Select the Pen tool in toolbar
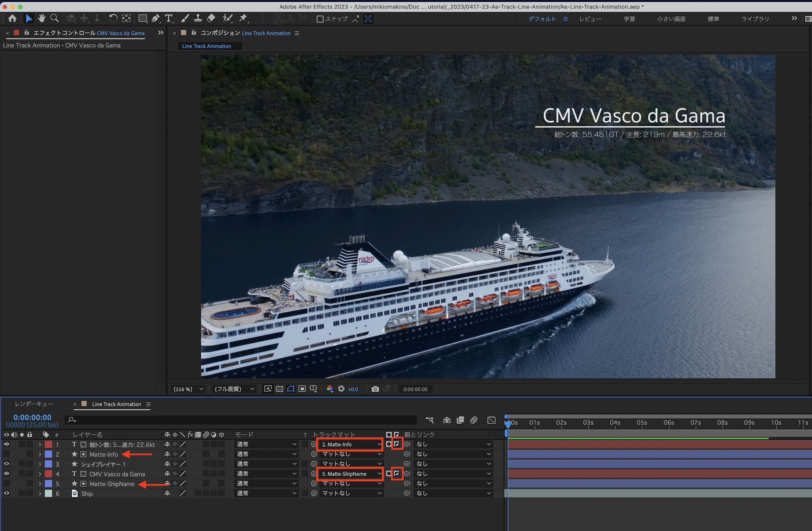 (155, 18)
